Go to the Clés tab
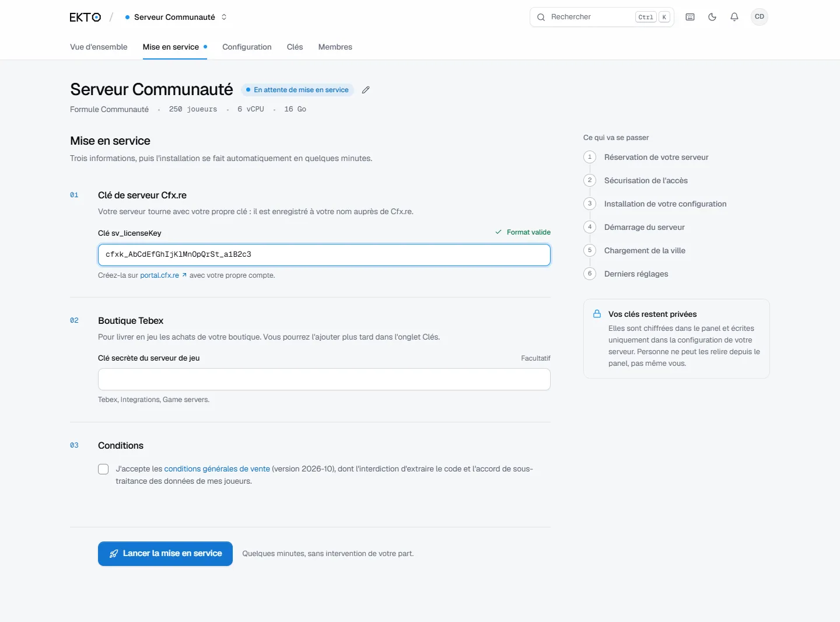This screenshot has height=622, width=840. point(295,47)
